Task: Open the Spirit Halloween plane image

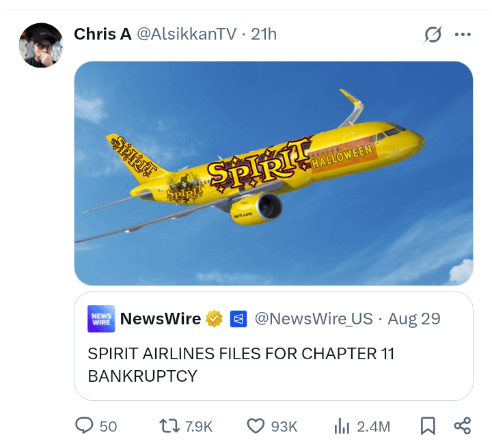Action: [273, 173]
